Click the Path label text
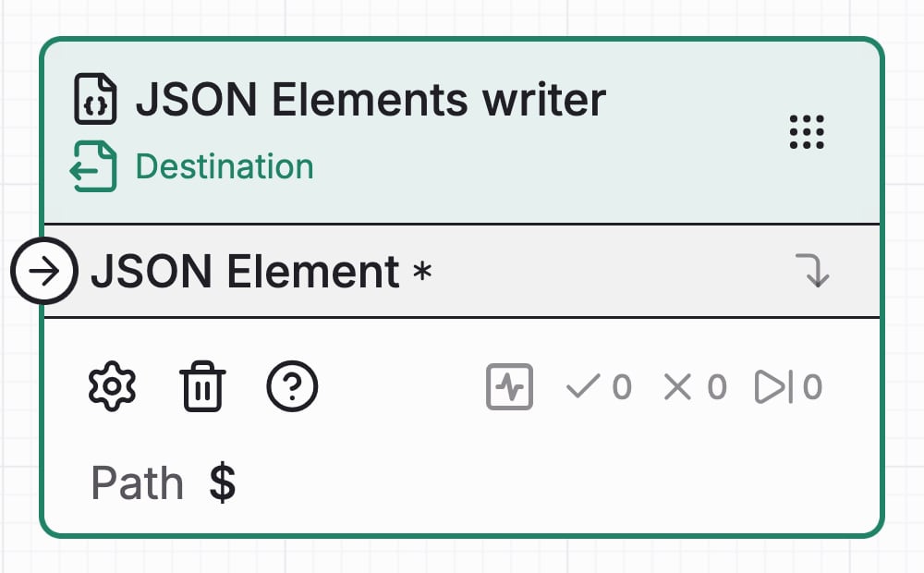 [x=138, y=482]
